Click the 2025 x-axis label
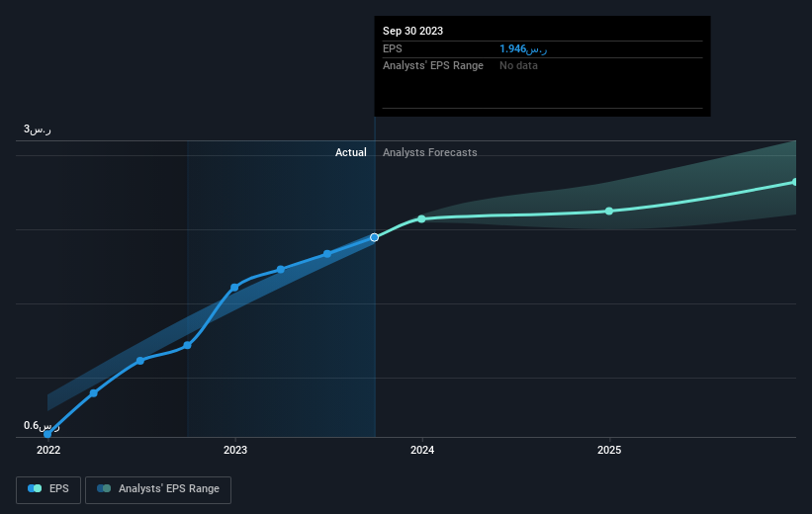 pos(609,450)
